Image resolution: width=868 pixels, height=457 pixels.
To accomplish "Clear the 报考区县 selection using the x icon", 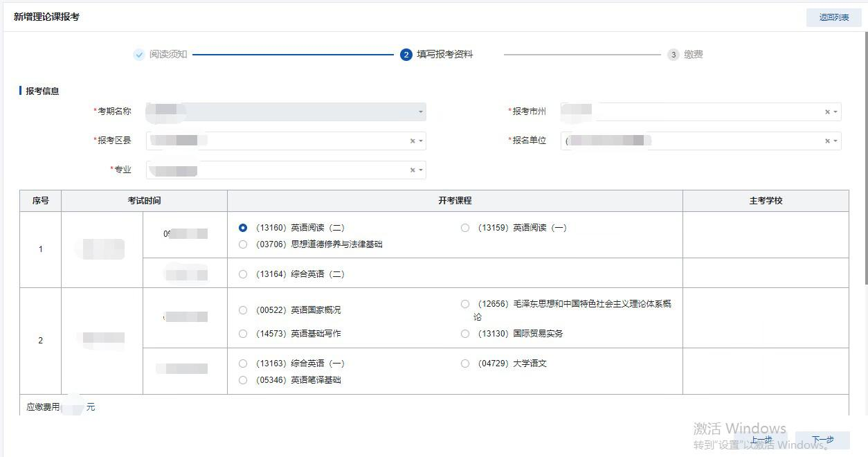I will [413, 141].
